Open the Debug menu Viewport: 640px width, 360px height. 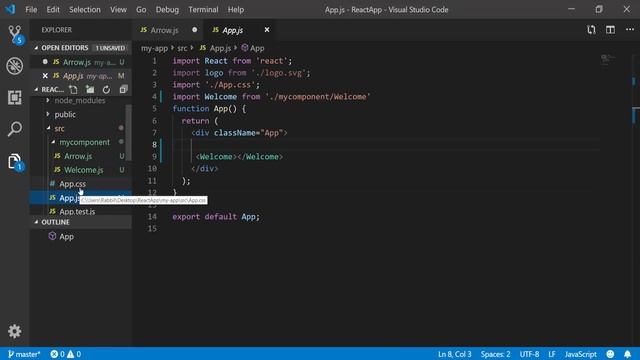coord(167,9)
